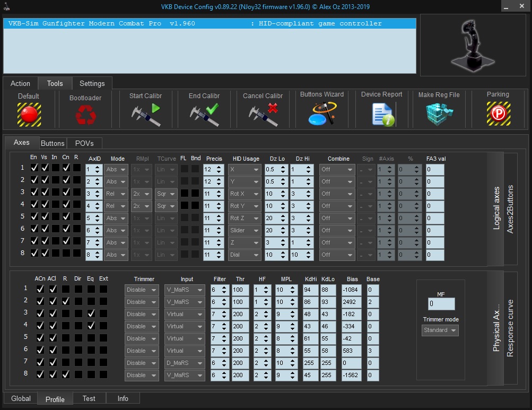Enable R checkbox for logical axis 8
Viewport: 532px width, 410px height.
77,253
